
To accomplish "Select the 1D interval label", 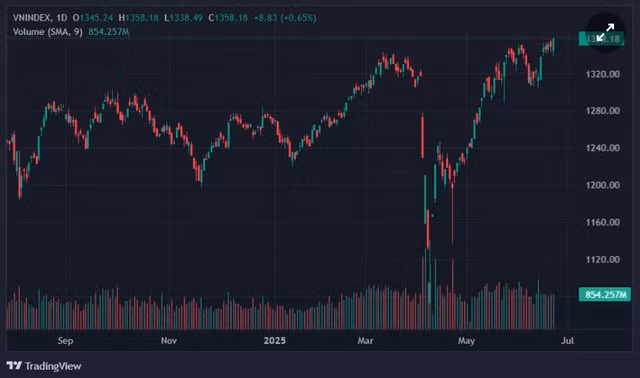I will 62,18.
